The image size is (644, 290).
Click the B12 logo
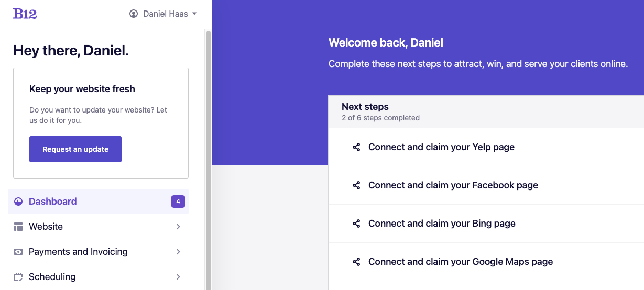coord(25,14)
